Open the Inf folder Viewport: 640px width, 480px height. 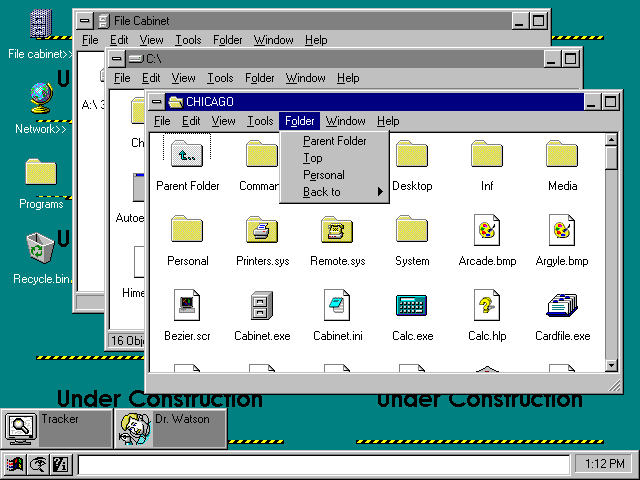487,153
